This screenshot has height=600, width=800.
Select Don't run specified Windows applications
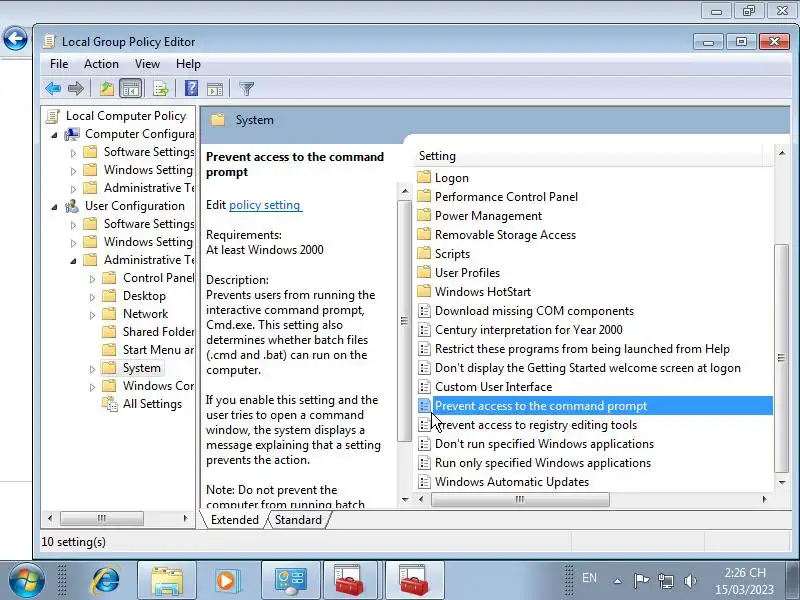[x=544, y=444]
